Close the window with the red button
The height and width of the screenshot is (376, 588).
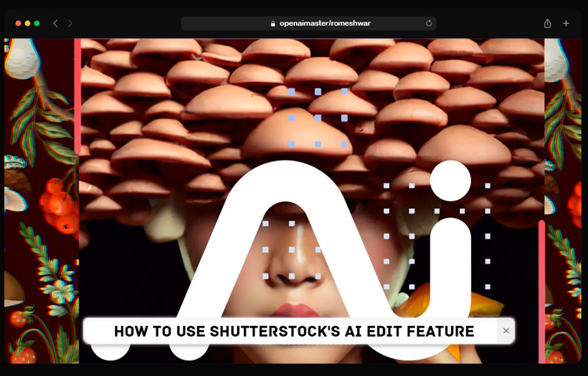(18, 23)
